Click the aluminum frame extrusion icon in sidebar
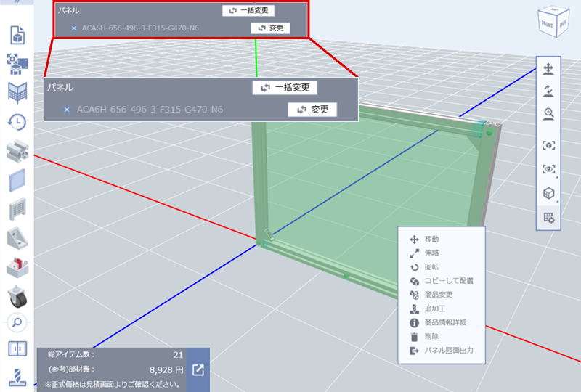The height and width of the screenshot is (392, 581). [17, 150]
